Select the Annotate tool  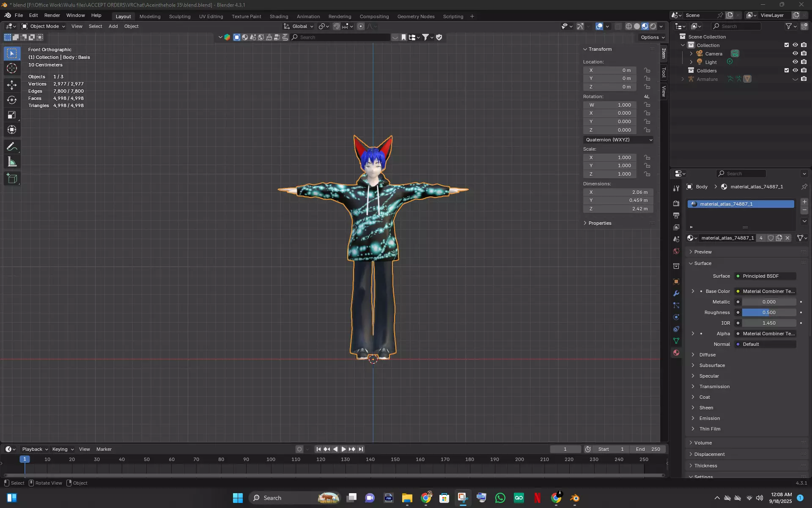pyautogui.click(x=12, y=147)
